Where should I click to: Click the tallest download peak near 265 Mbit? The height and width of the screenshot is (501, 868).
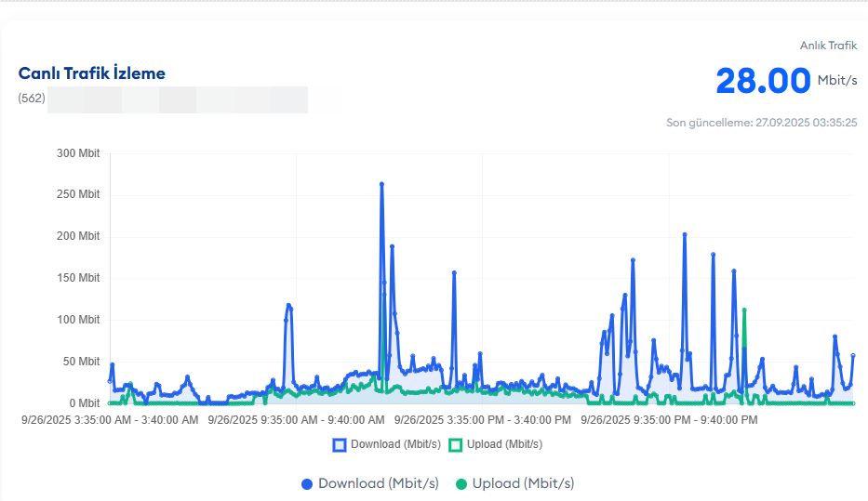click(x=381, y=184)
